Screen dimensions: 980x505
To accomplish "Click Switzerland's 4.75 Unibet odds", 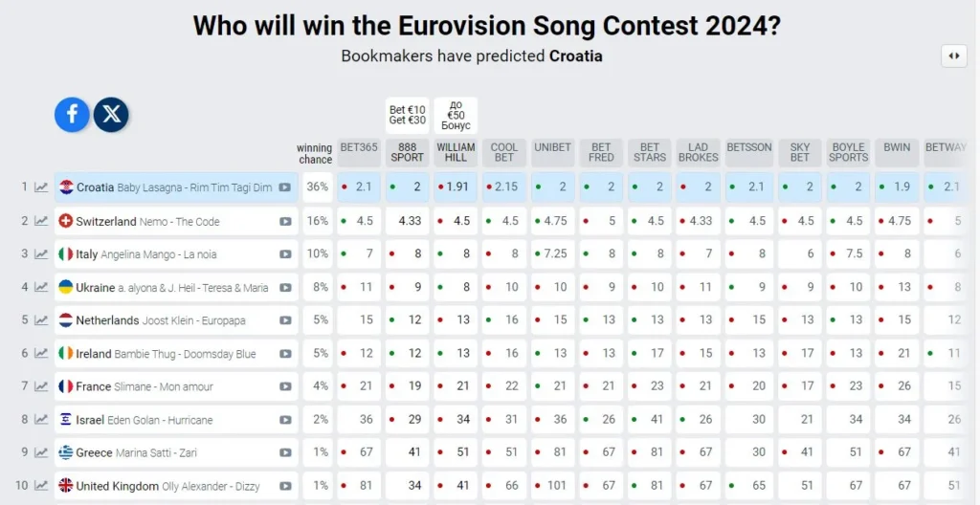I will 553,221.
